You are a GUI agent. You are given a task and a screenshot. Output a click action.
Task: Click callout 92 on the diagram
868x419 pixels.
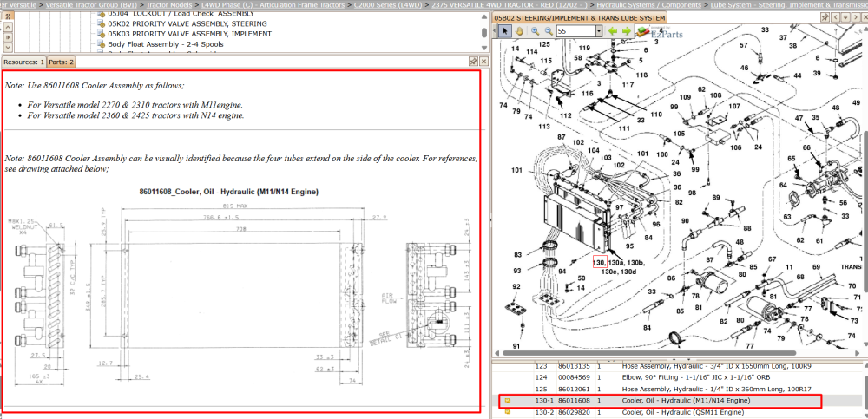[516, 287]
